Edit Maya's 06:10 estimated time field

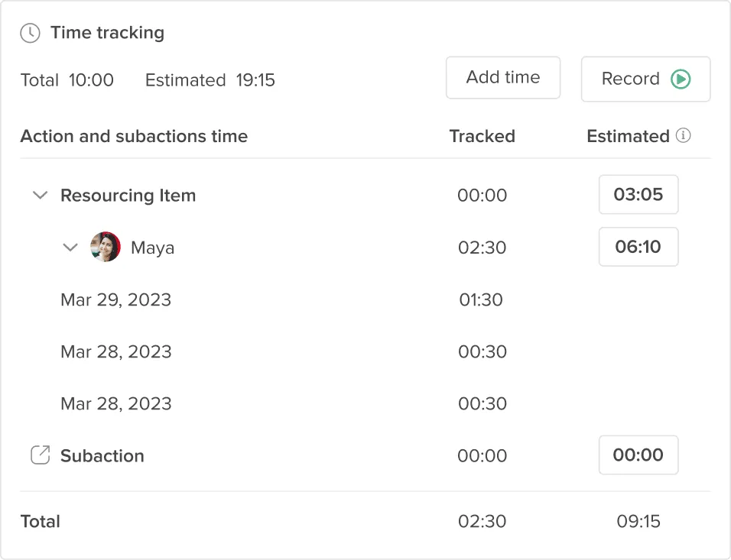[638, 247]
